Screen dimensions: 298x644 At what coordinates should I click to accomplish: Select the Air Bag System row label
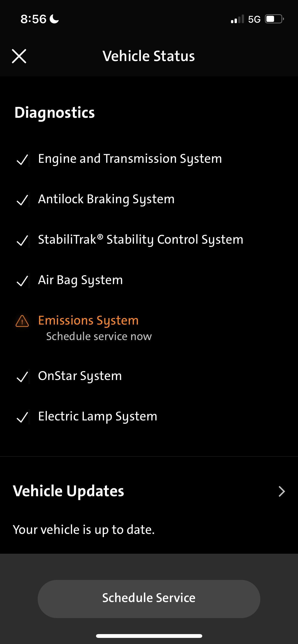point(80,280)
